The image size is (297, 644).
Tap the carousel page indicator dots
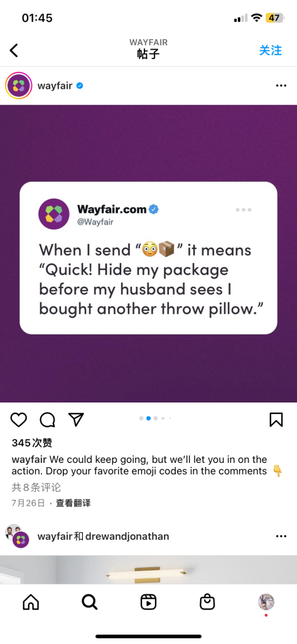click(x=155, y=418)
